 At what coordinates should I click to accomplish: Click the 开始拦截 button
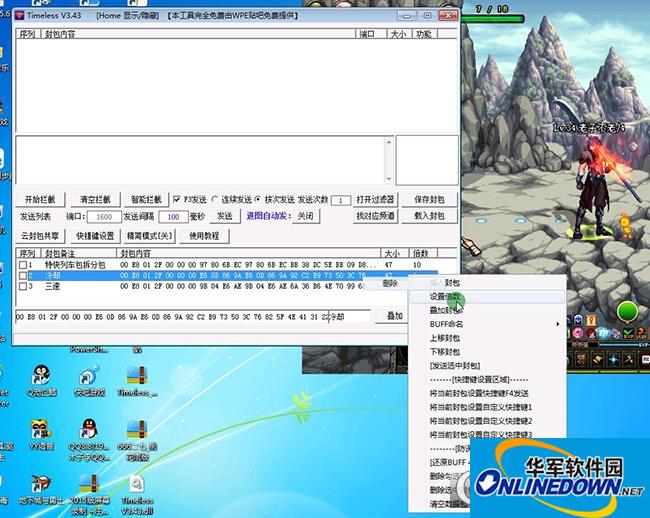(x=40, y=199)
